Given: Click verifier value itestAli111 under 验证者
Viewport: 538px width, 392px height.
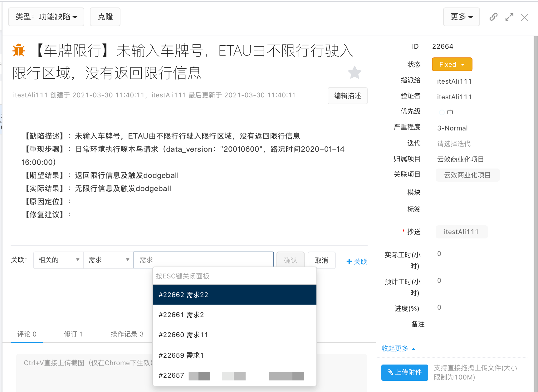Looking at the screenshot, I should click(x=454, y=97).
